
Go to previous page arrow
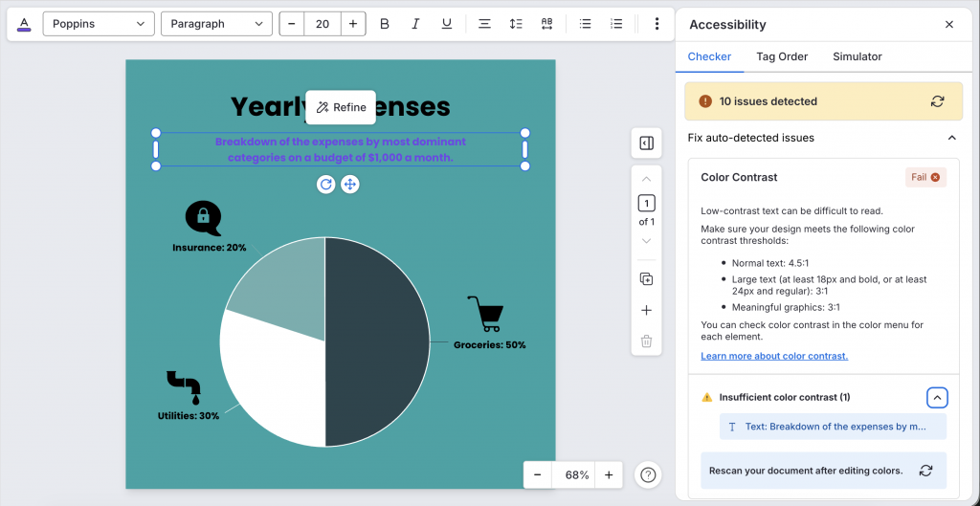coord(646,179)
